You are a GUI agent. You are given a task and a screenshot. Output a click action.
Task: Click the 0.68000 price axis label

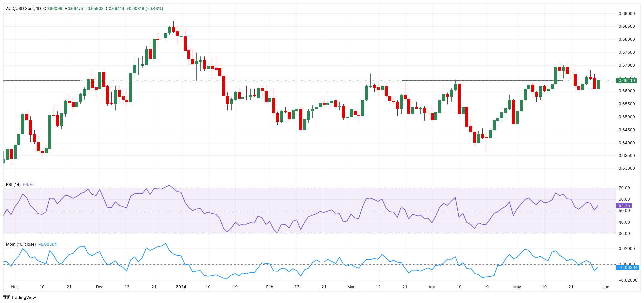coord(627,39)
